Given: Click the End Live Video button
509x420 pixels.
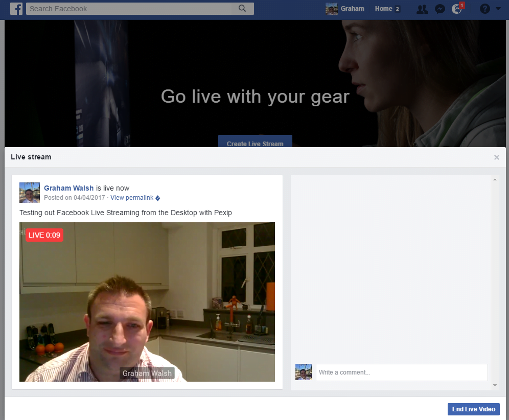Looking at the screenshot, I should click(x=474, y=409).
